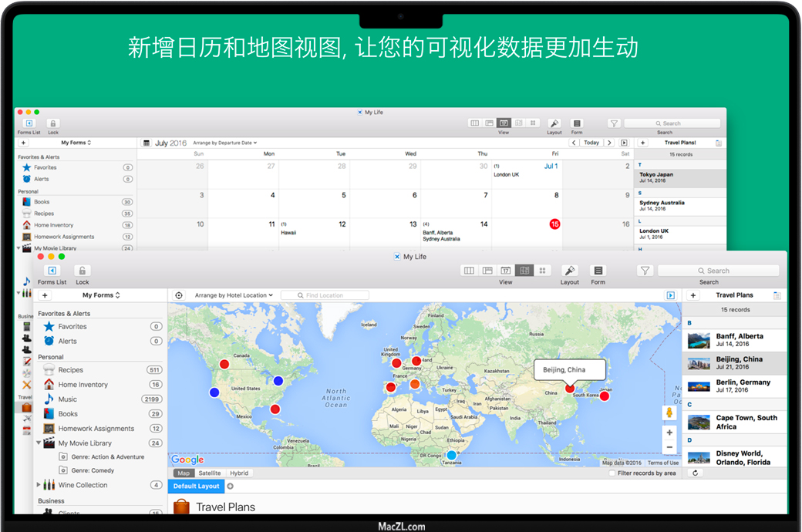Switch the map to Hybrid mode
This screenshot has width=802, height=532.
pyautogui.click(x=239, y=473)
